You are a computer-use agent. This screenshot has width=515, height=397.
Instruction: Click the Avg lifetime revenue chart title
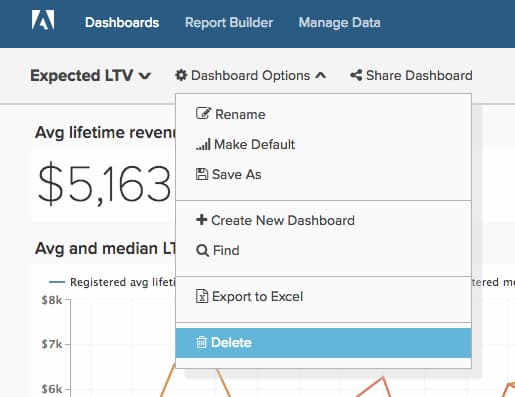pyautogui.click(x=105, y=133)
